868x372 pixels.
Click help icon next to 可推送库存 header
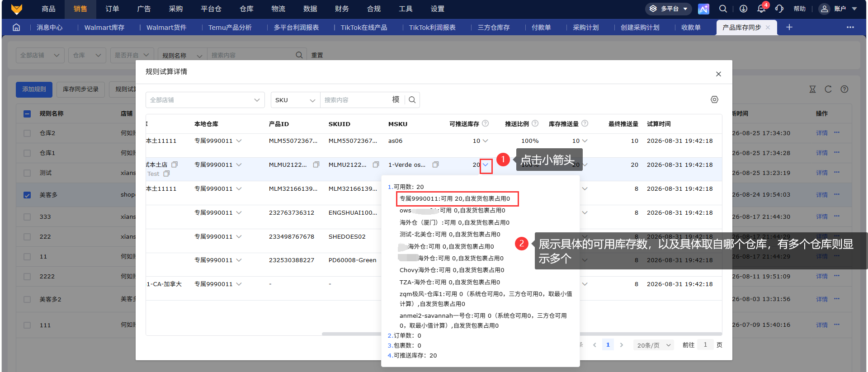pos(486,123)
